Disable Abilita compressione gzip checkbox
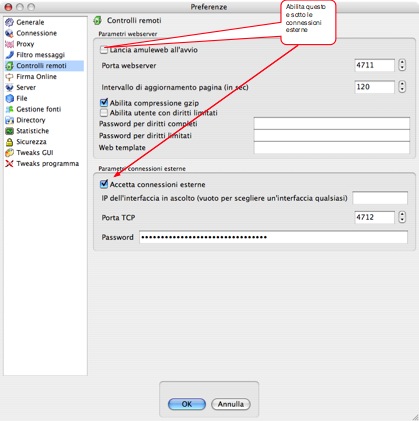This screenshot has width=419, height=421. (104, 103)
